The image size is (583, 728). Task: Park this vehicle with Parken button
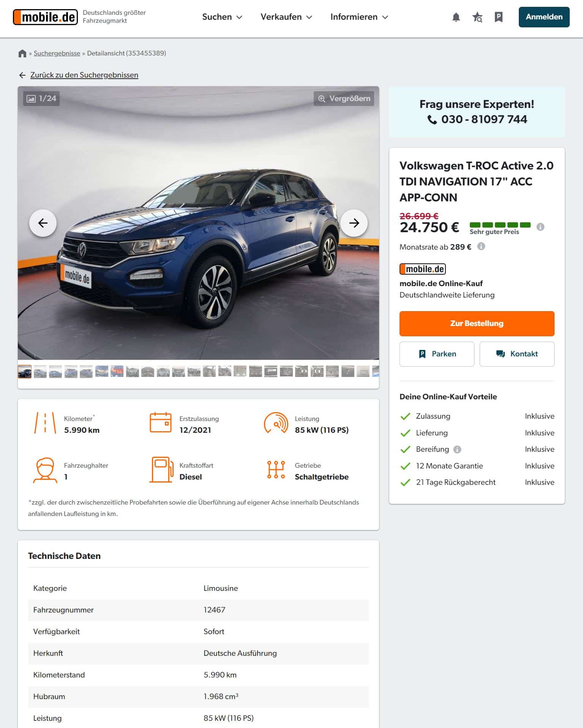click(437, 354)
